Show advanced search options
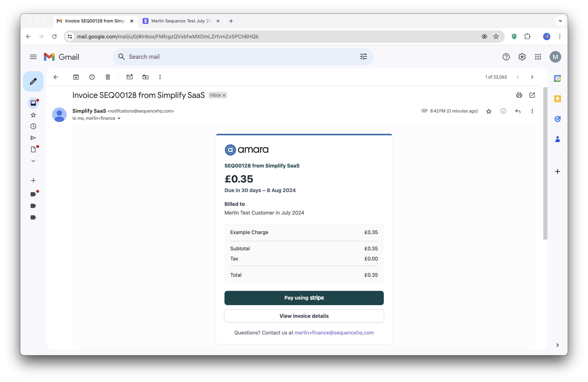The image size is (588, 382). point(363,57)
